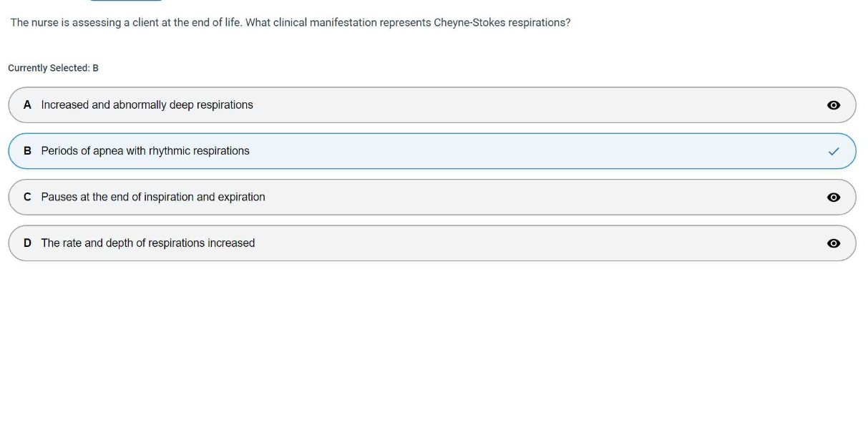
Task: Click the 'Currently Selected: B' label
Action: tap(53, 68)
